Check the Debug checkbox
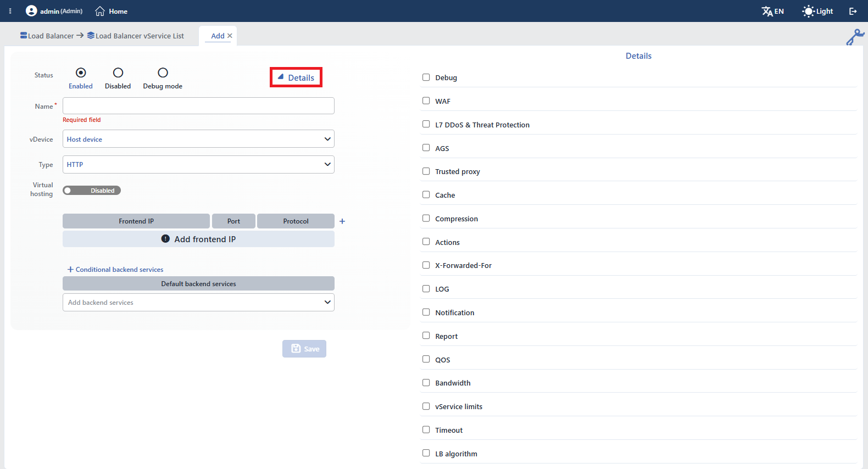868x469 pixels. coord(426,77)
